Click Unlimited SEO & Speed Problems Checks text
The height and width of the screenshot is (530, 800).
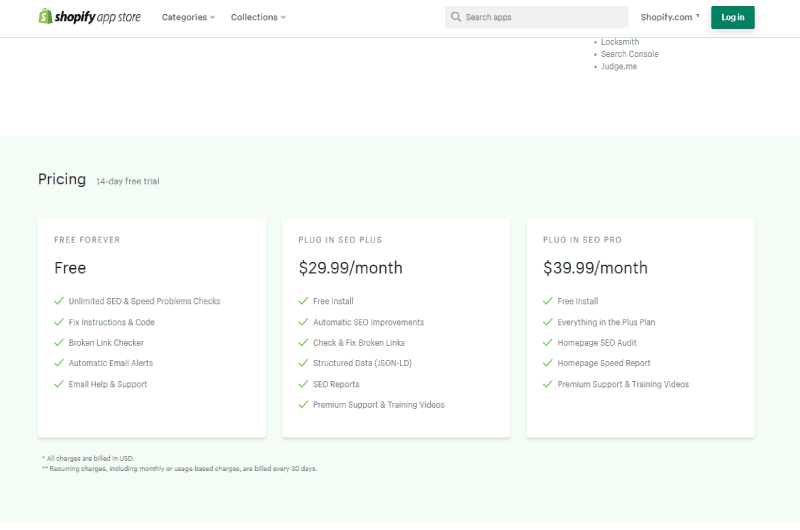(144, 301)
